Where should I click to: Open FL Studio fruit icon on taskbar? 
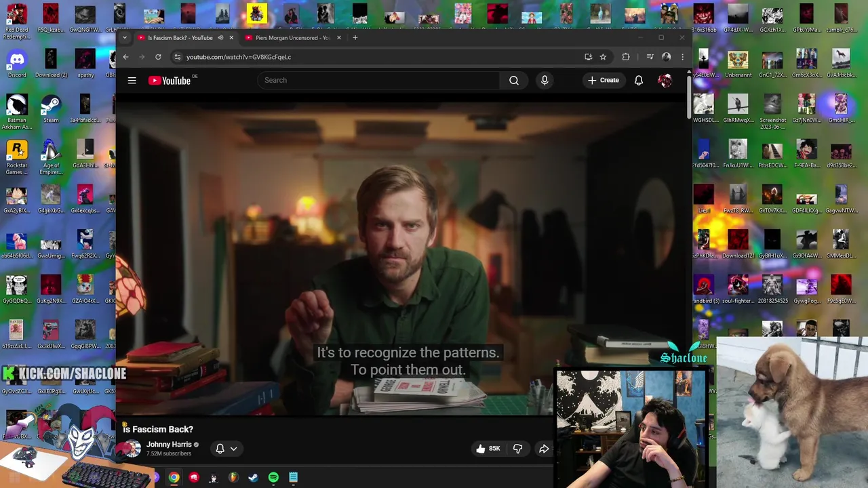(233, 478)
